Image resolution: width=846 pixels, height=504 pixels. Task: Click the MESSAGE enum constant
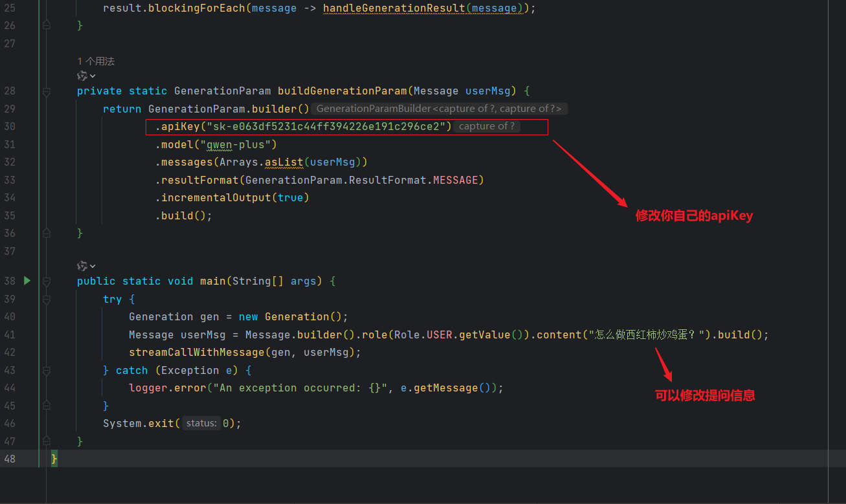coord(455,180)
